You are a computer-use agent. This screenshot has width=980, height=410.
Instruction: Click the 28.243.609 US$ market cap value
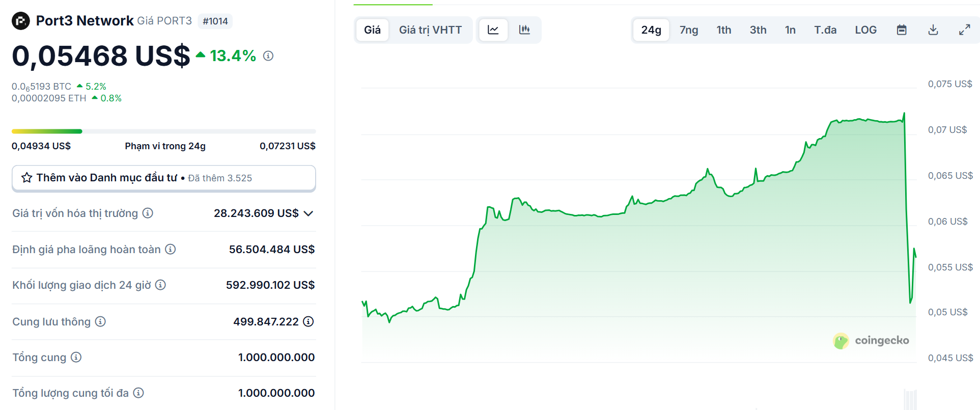pyautogui.click(x=256, y=213)
